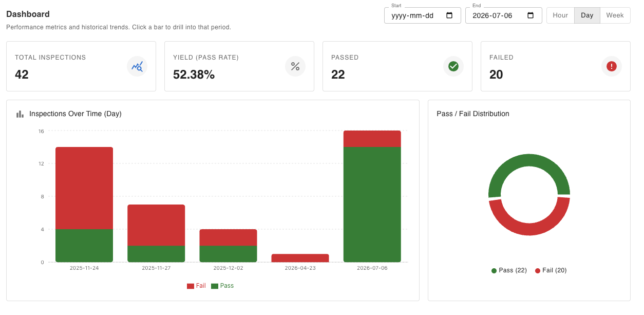Image resolution: width=644 pixels, height=315 pixels.
Task: Click the green Passed checkmark icon
Action: [x=453, y=66]
